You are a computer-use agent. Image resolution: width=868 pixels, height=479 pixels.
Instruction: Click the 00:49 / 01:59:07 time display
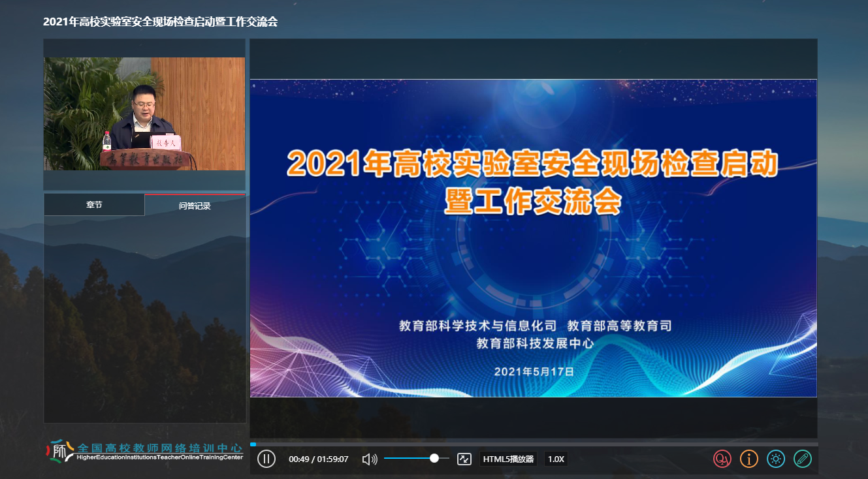[x=318, y=459]
